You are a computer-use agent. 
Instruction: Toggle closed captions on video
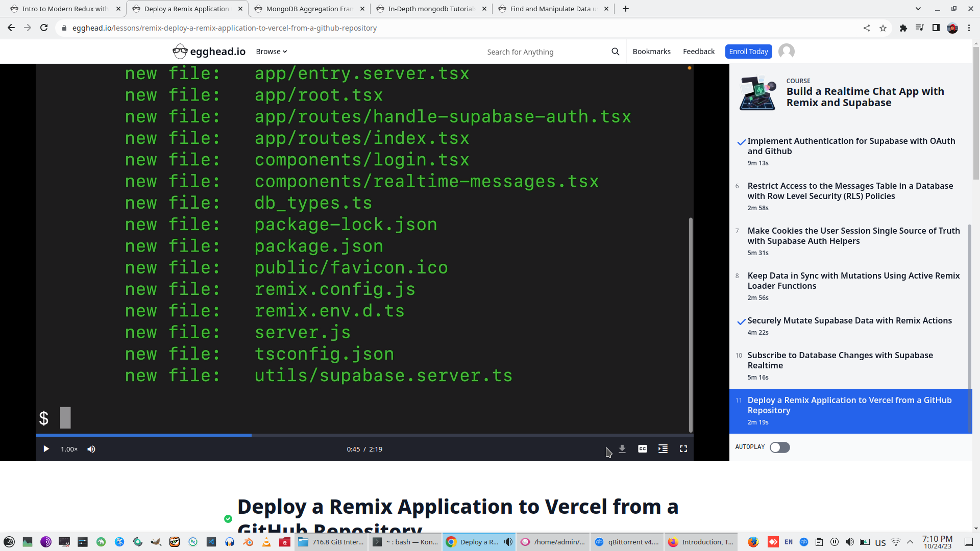[x=643, y=449]
